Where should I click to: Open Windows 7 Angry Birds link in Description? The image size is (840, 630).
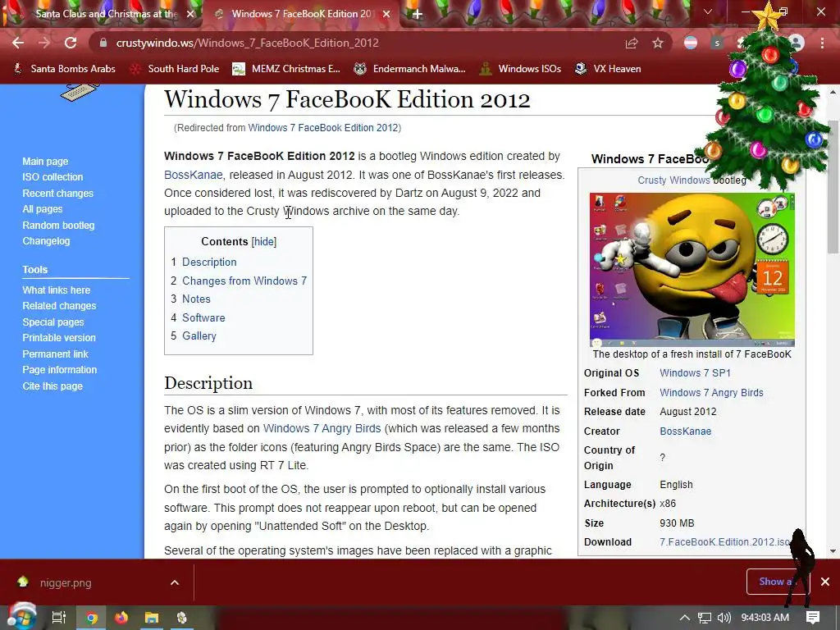322,428
